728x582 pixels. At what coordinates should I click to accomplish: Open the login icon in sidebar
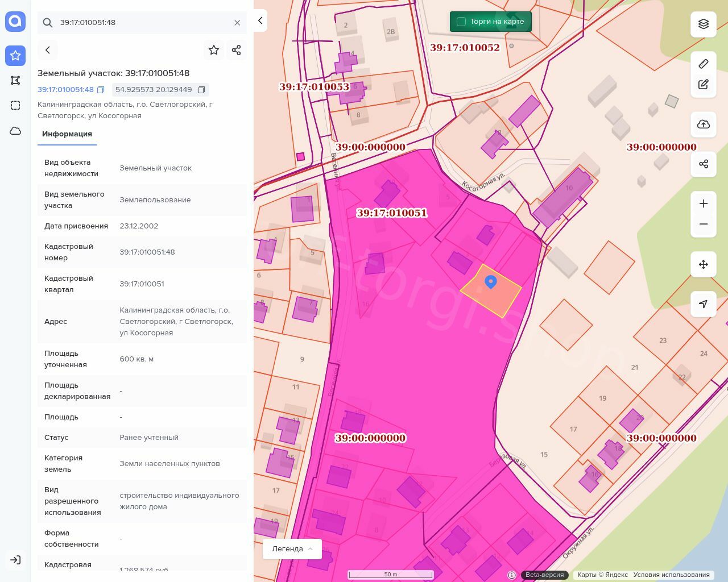(15, 560)
